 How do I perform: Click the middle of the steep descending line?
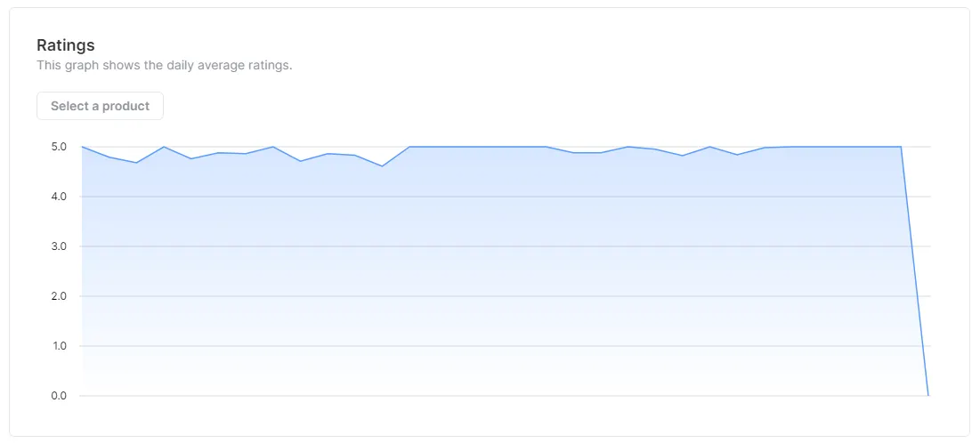[914, 271]
